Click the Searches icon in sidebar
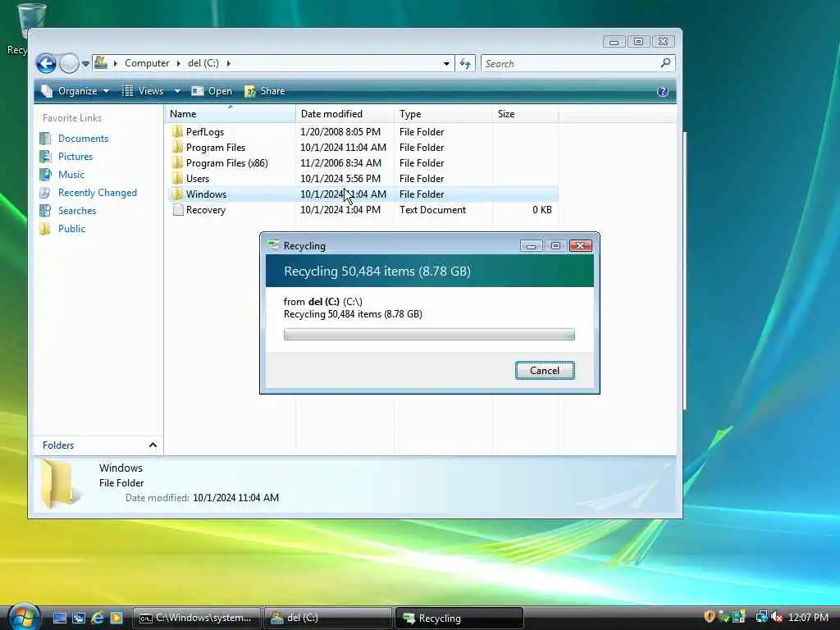 (x=46, y=211)
